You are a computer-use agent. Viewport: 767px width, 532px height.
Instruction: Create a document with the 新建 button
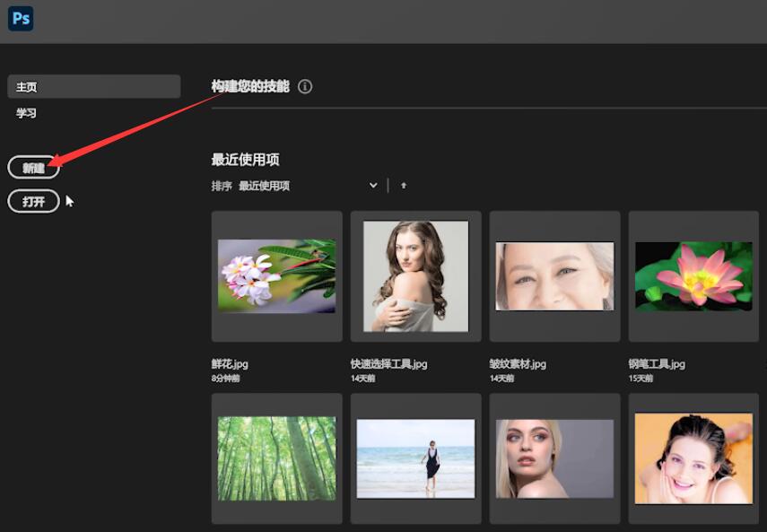(34, 168)
